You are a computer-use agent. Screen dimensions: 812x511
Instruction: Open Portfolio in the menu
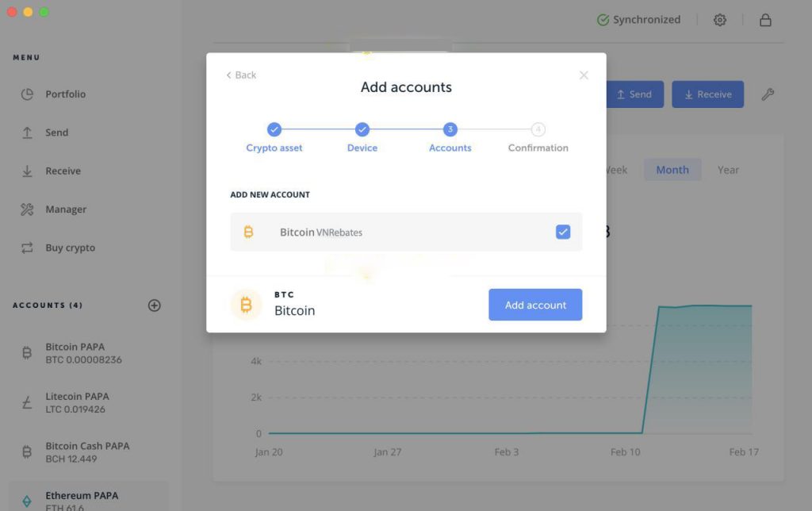pyautogui.click(x=65, y=94)
